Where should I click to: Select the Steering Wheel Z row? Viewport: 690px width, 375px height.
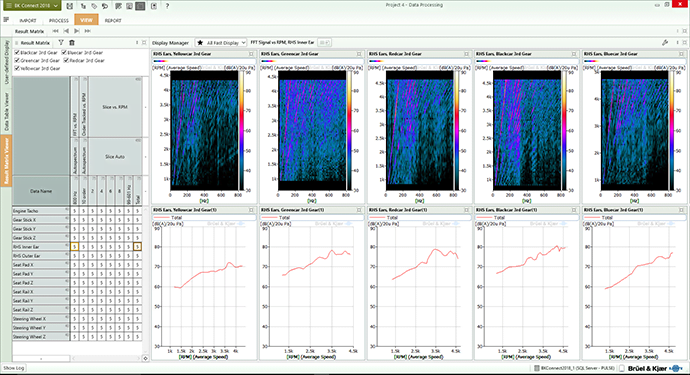(x=40, y=337)
